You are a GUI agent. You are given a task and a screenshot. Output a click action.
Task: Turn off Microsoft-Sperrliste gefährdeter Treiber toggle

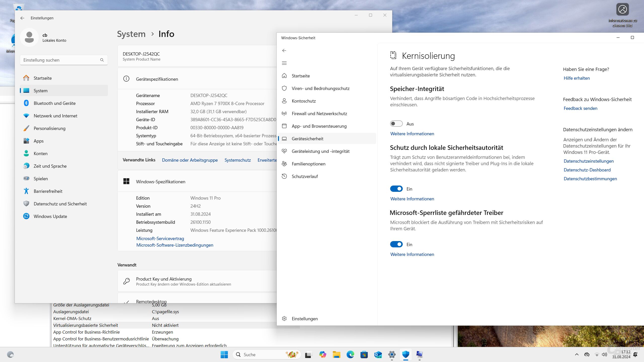(396, 244)
